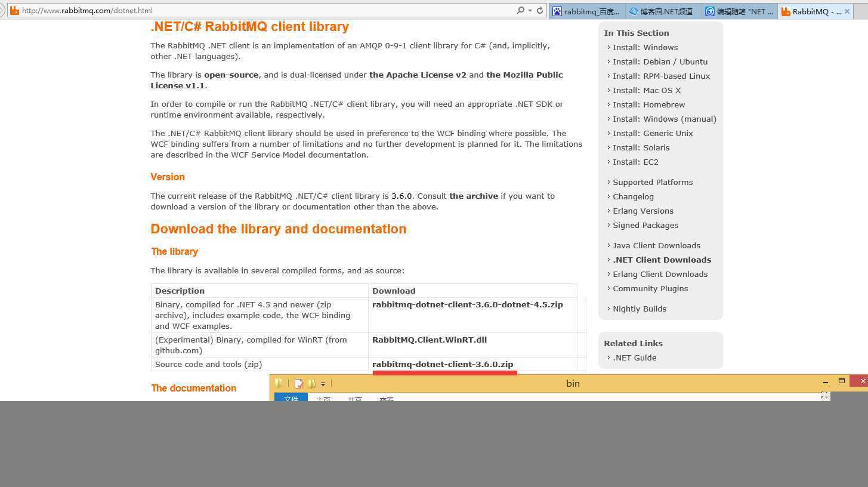Open Install: Windows (manual) link
The width and height of the screenshot is (868, 487).
point(665,119)
